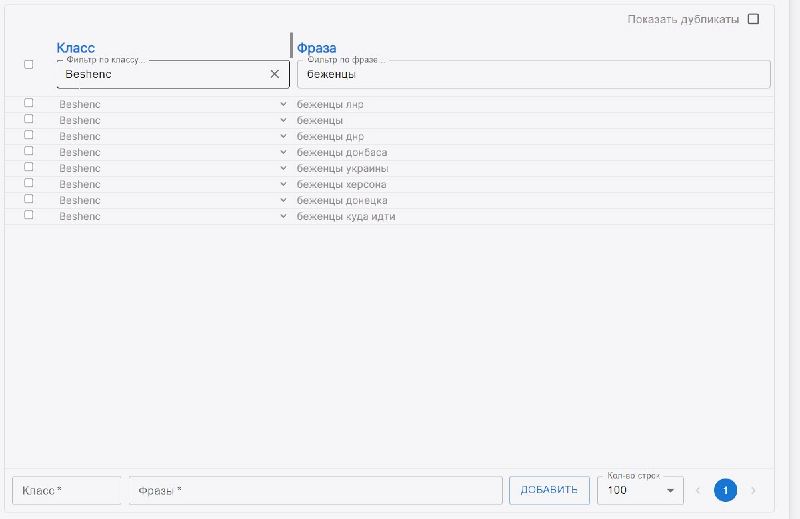
Task: Click the ДОБАВИТЬ button
Action: [x=549, y=490]
